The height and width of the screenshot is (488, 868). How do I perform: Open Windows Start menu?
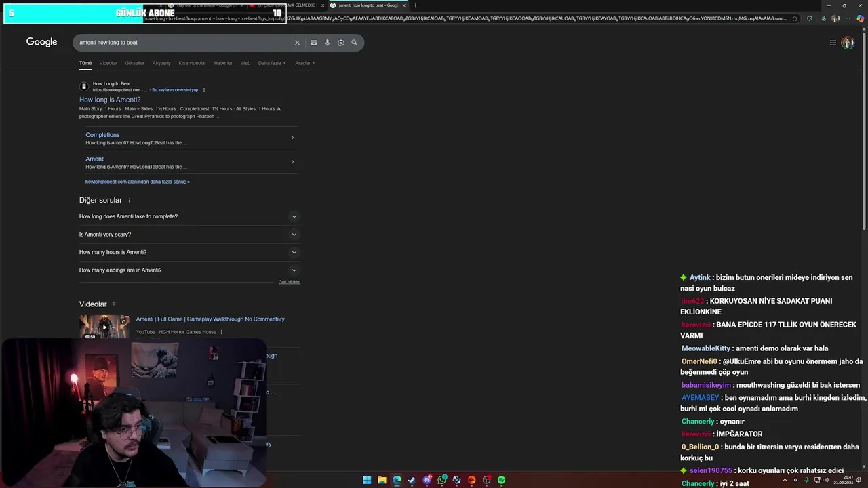click(x=367, y=480)
